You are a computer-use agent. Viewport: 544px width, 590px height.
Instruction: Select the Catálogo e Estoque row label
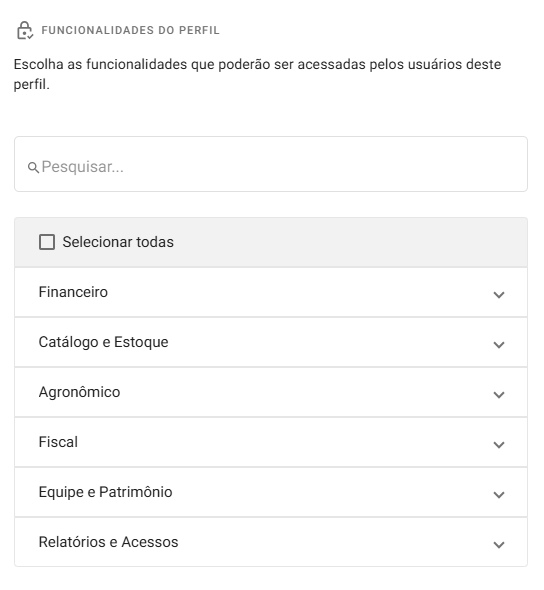tap(103, 342)
